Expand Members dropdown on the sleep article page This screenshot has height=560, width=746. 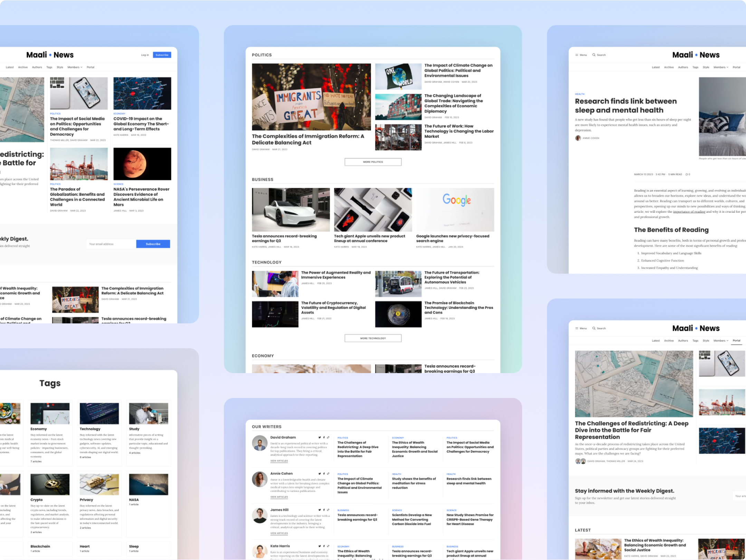coord(721,67)
